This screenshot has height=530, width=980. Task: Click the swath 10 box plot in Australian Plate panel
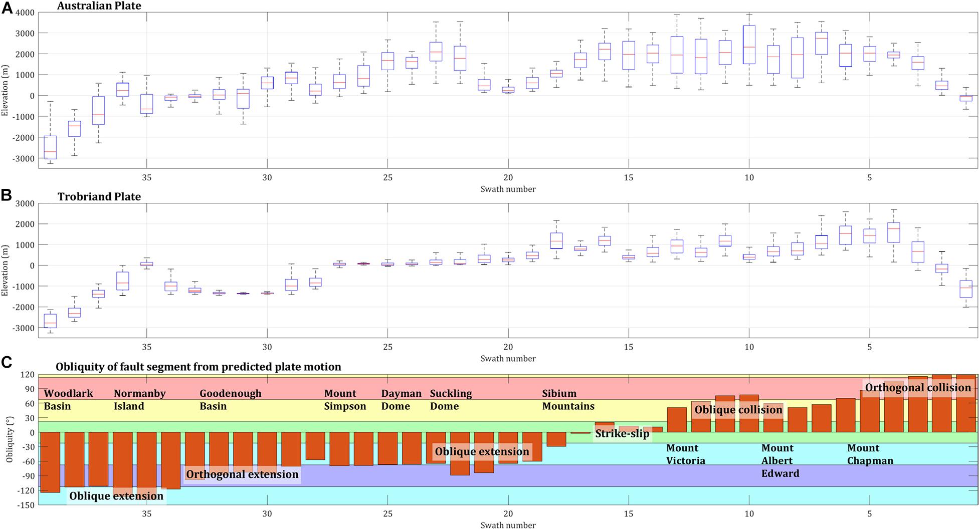[x=749, y=50]
